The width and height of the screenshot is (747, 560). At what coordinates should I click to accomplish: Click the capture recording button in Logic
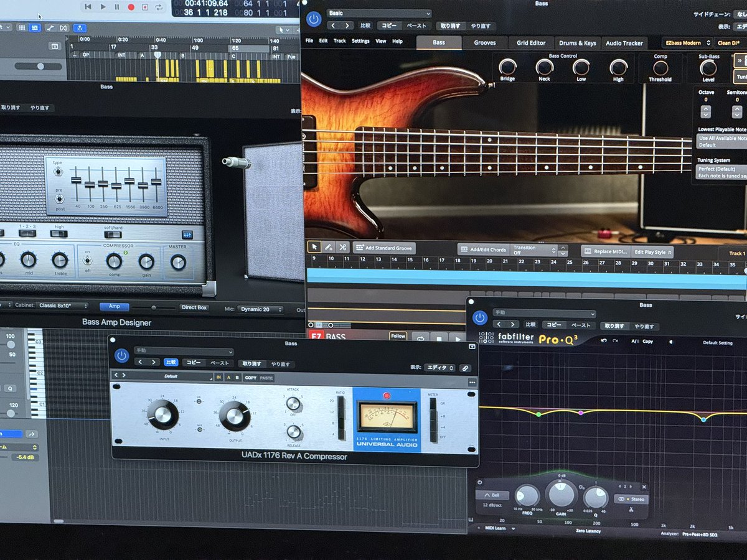click(x=146, y=7)
